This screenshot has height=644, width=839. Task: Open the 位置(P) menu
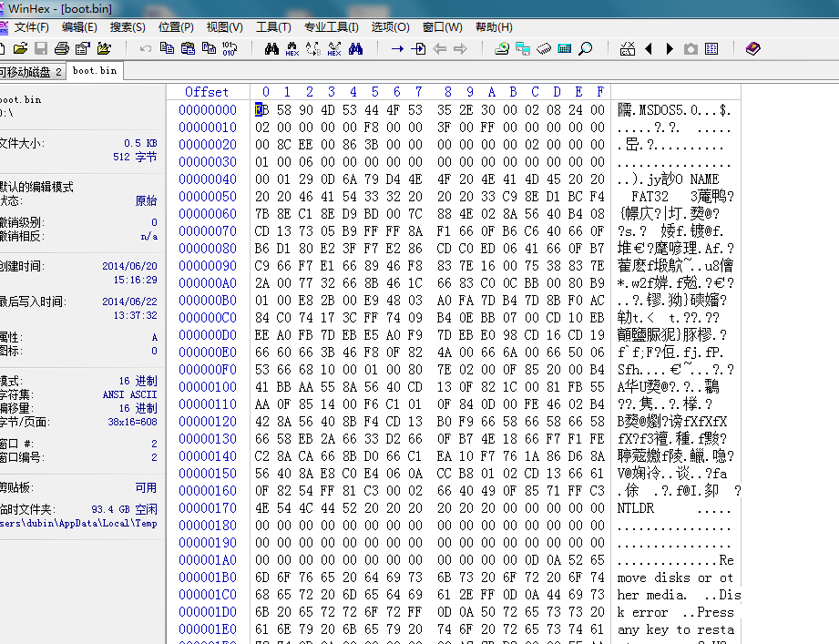[x=176, y=26]
